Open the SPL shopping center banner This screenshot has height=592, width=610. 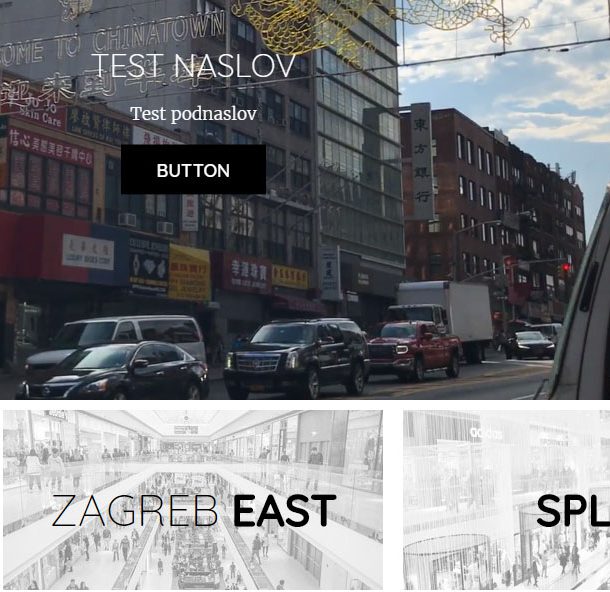[x=507, y=500]
